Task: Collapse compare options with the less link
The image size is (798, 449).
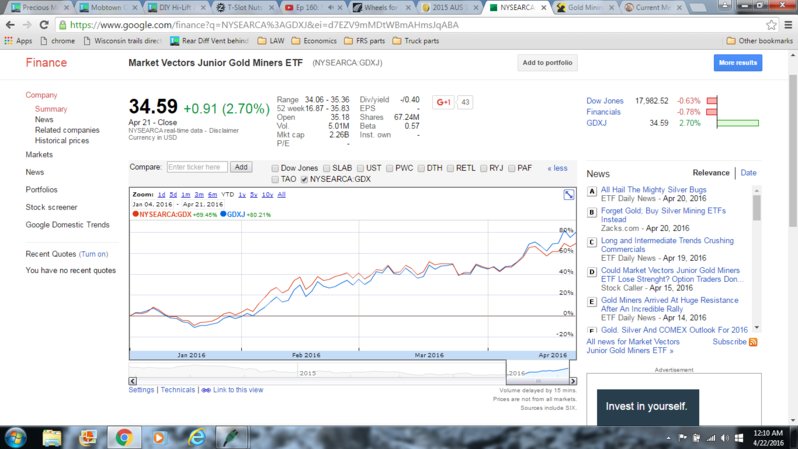Action: click(558, 168)
